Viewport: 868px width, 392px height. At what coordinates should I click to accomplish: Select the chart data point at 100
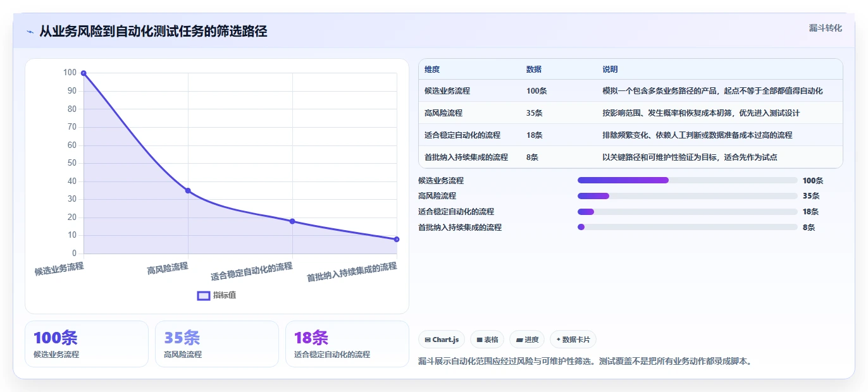pos(84,73)
